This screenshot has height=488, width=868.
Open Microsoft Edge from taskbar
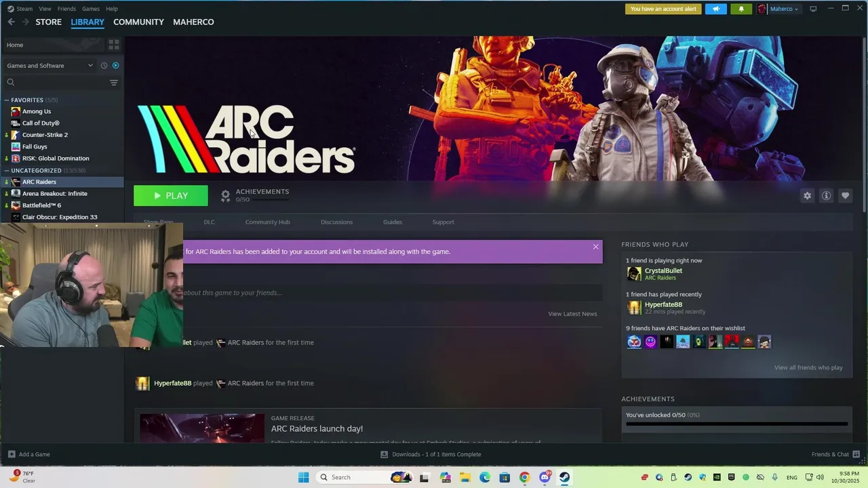tap(485, 477)
